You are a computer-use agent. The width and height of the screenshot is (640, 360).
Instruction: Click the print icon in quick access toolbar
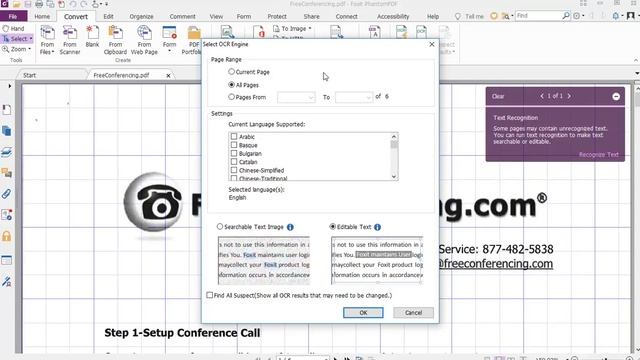[39, 4]
